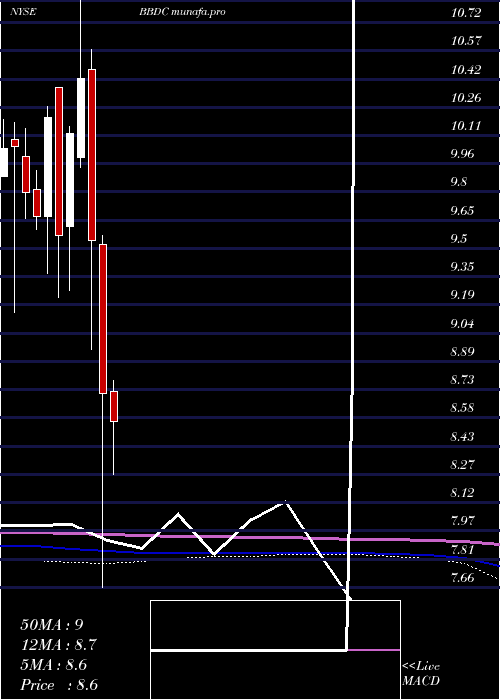Click the tallest red candlestick body
Screen dimensions: 500x700
tap(92, 154)
